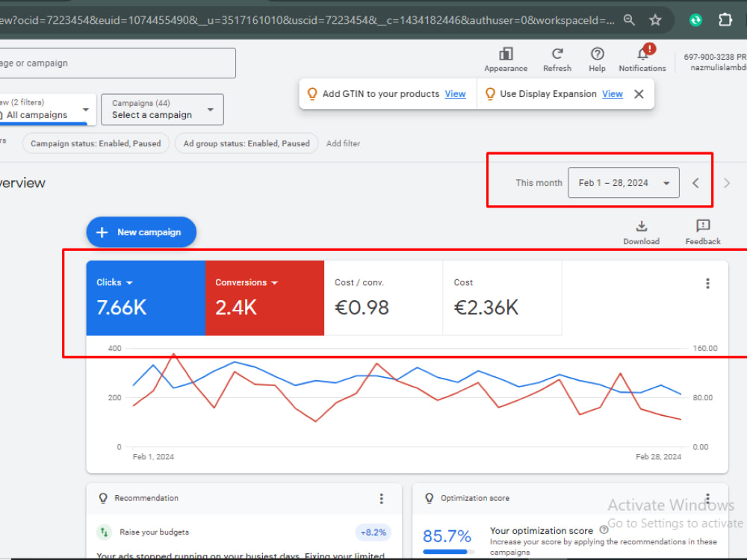Click the search page or campaign field
This screenshot has height=560, width=747.
[x=117, y=63]
